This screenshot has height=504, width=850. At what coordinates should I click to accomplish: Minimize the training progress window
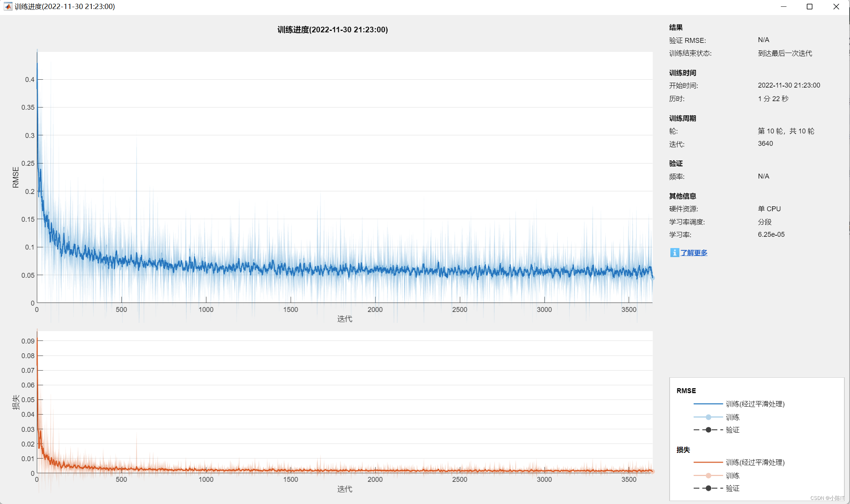point(783,6)
